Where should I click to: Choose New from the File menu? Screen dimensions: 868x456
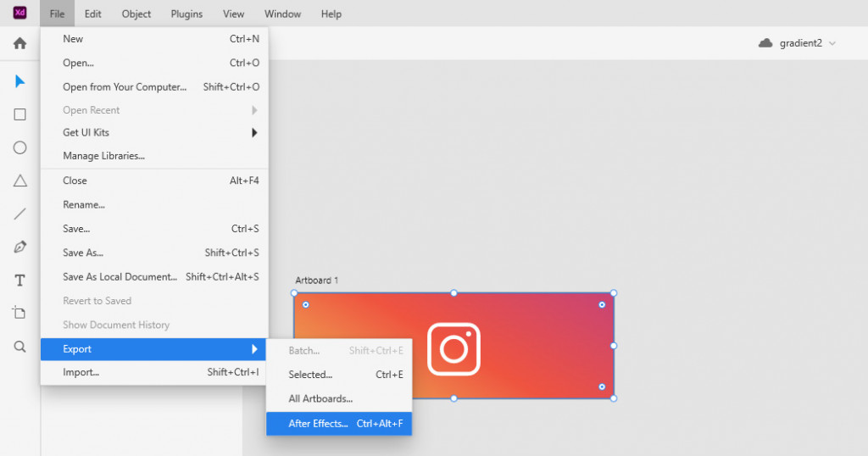tap(154, 39)
